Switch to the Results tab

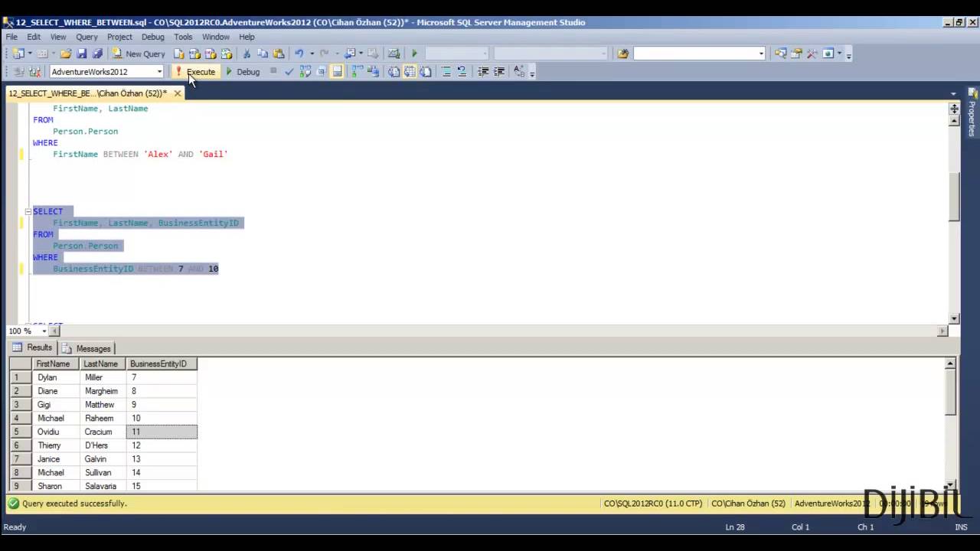pos(33,347)
